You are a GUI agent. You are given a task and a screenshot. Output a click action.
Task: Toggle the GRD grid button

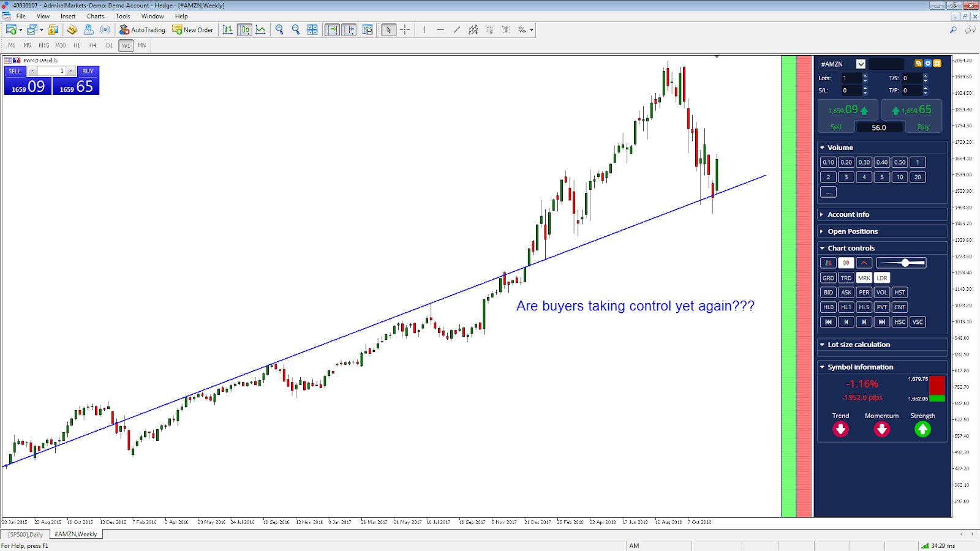click(x=828, y=278)
